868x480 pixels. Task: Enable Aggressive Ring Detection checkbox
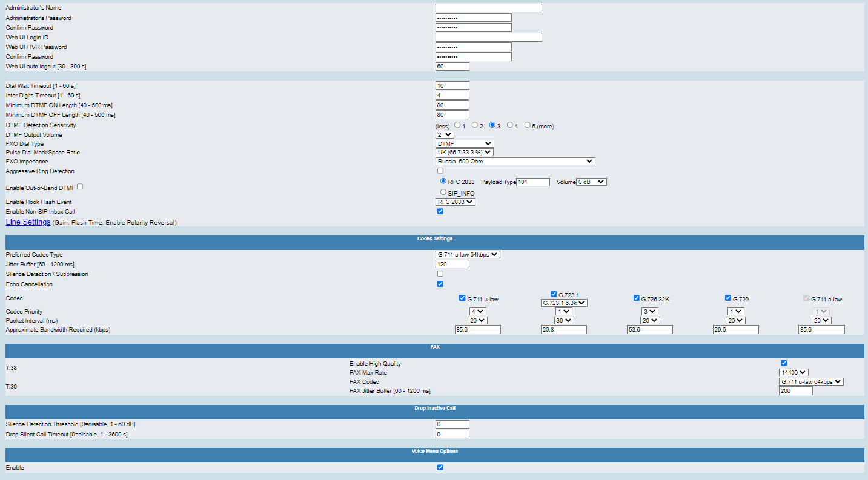coord(440,171)
